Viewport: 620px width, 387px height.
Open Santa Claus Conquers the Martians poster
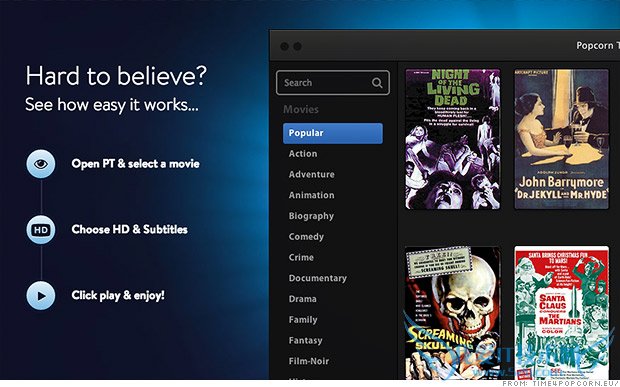click(x=561, y=313)
